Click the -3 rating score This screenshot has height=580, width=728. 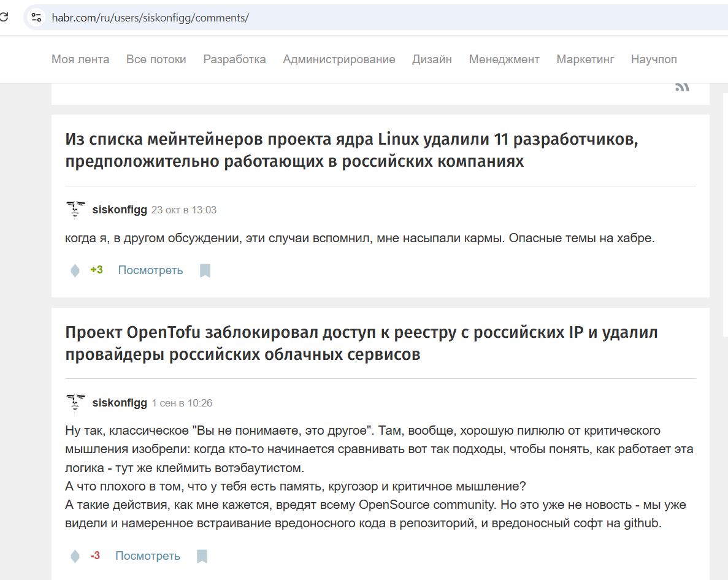(x=95, y=555)
